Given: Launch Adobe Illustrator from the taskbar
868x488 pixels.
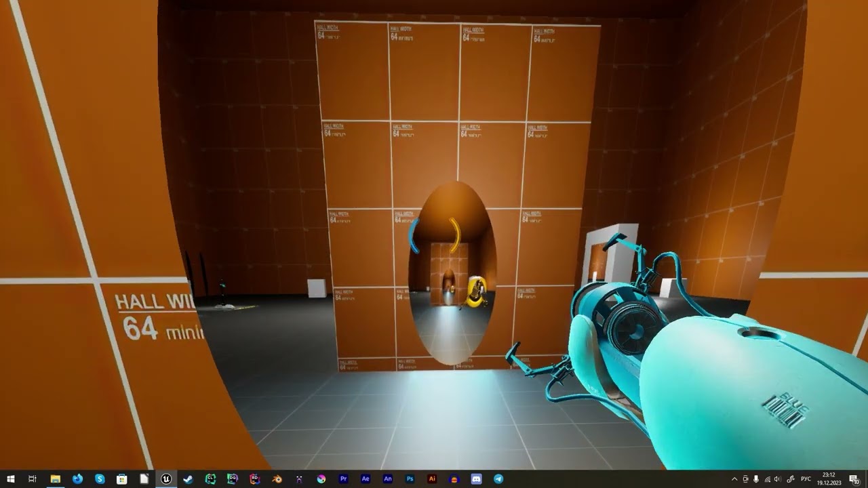Looking at the screenshot, I should 432,479.
